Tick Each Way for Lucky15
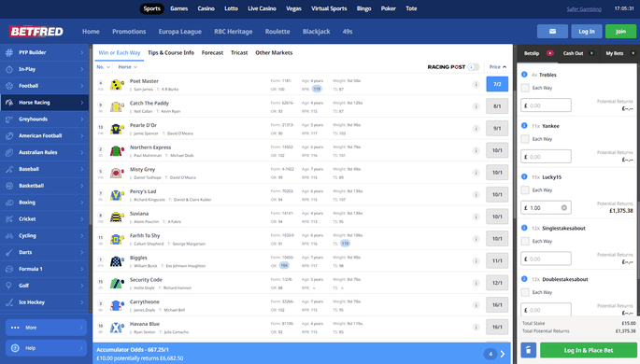Screen dimensions: 640x364 (525, 190)
